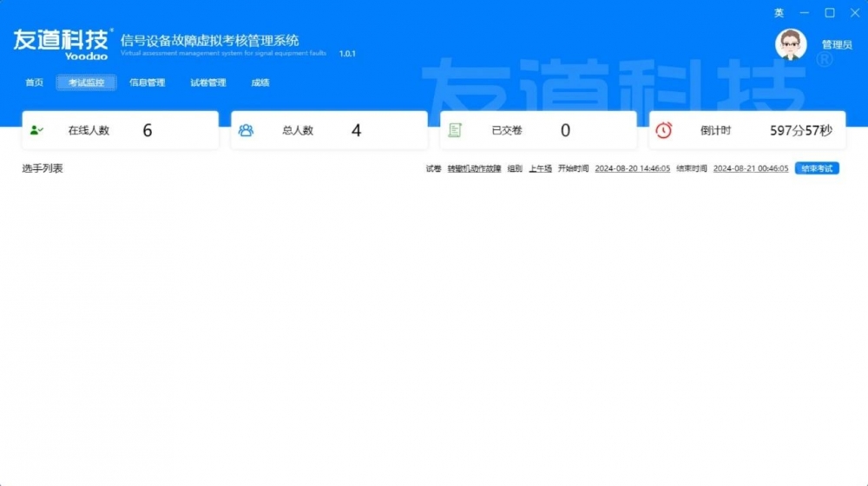
Task: Click the Yoodao 友道科技 logo
Action: [62, 43]
